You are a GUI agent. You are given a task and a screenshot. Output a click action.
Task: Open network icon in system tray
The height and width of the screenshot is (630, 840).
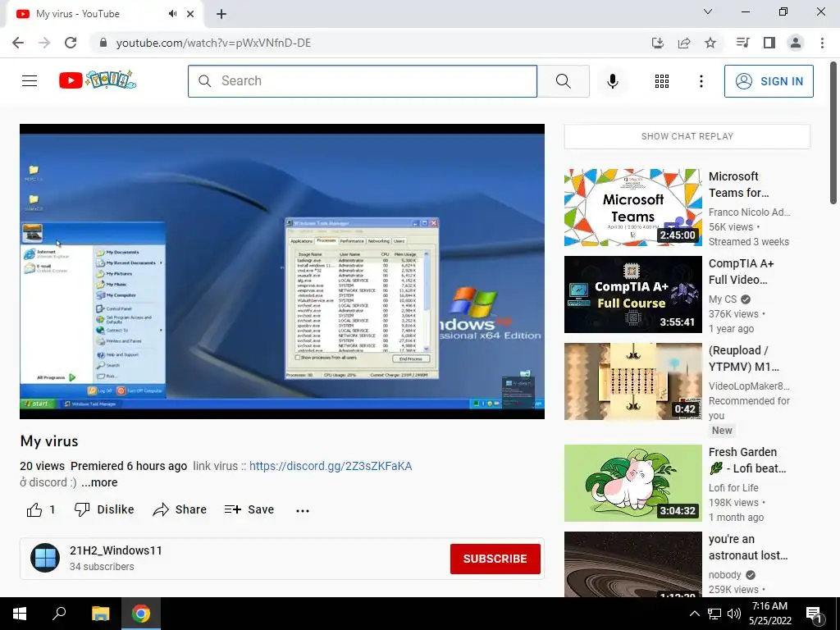click(714, 614)
